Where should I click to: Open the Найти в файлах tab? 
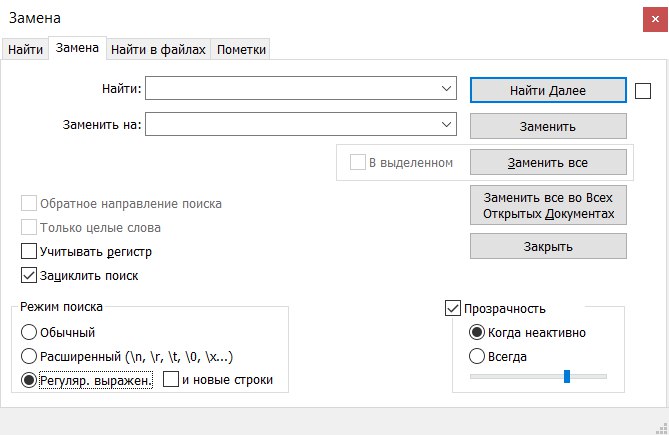[x=158, y=49]
